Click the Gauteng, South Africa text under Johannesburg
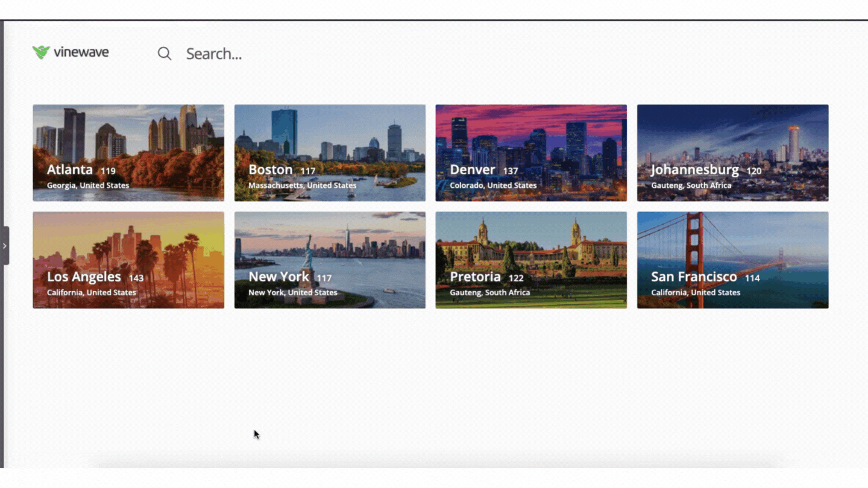Screen dimensions: 868x488 click(x=691, y=186)
